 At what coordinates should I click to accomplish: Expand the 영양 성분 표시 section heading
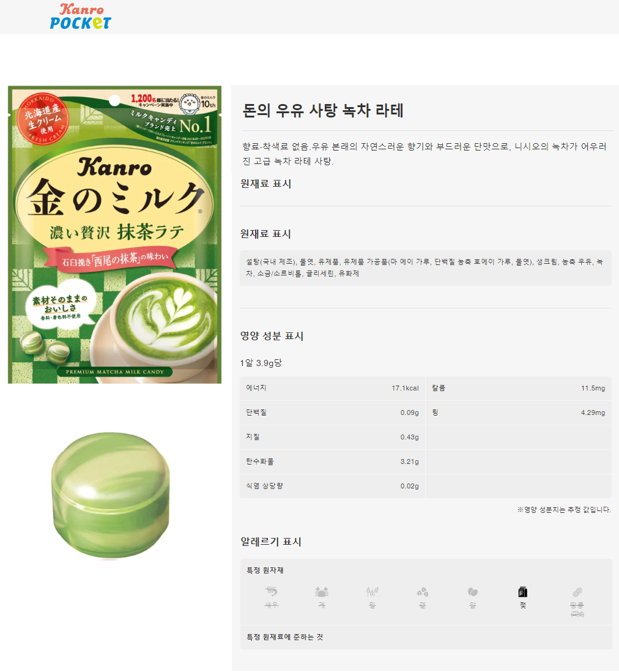(x=272, y=335)
